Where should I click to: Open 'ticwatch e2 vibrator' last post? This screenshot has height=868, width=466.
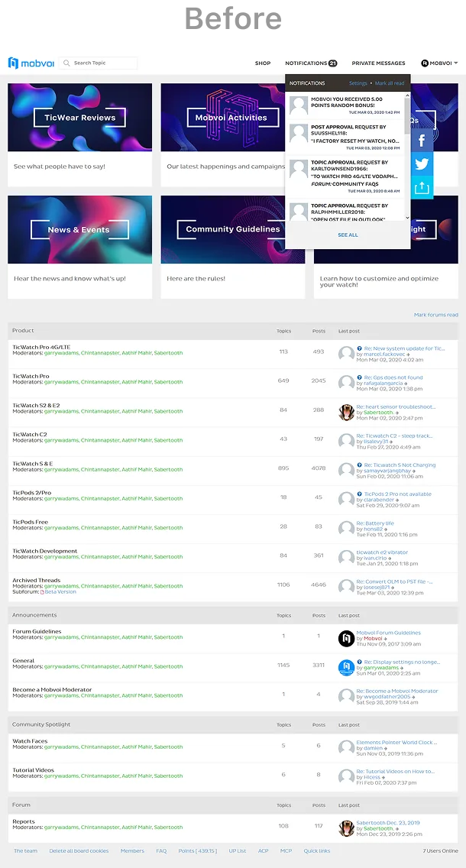tap(383, 552)
